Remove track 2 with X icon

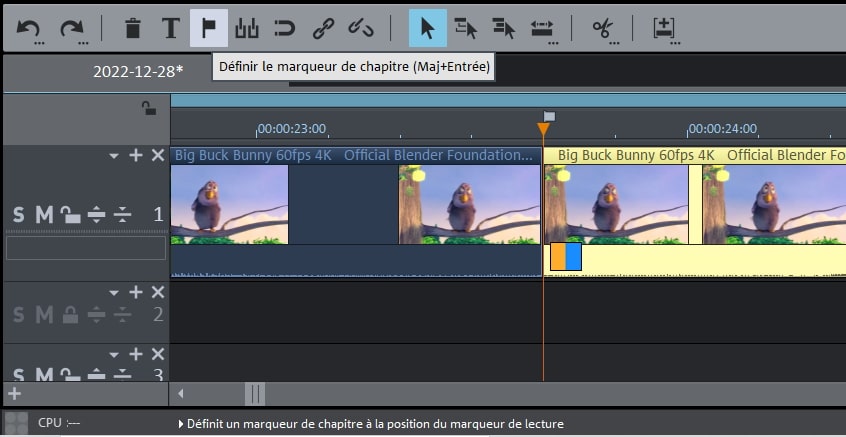point(158,292)
